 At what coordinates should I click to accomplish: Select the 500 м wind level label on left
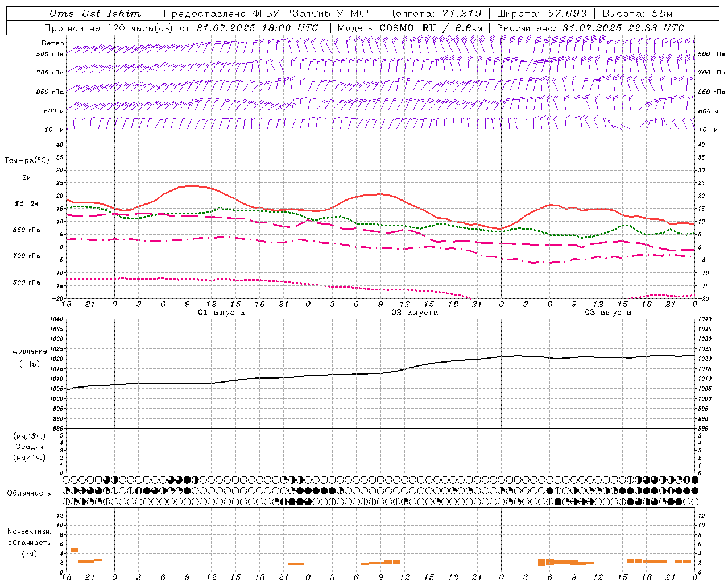pos(54,111)
